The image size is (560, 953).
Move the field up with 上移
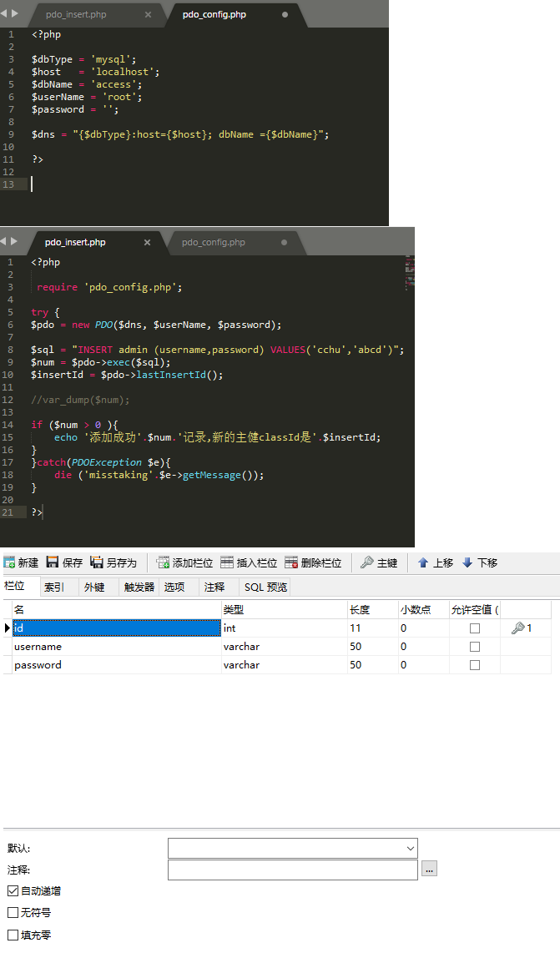434,563
